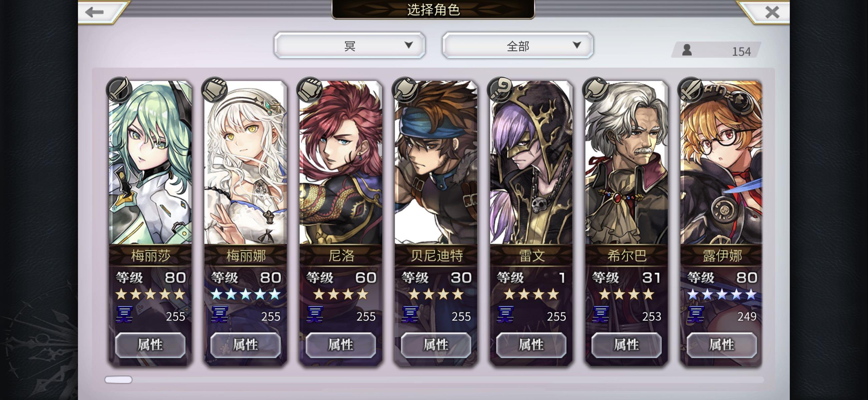Image resolution: width=868 pixels, height=400 pixels.
Task: Open the 冥 element filter dropdown
Action: pyautogui.click(x=349, y=45)
